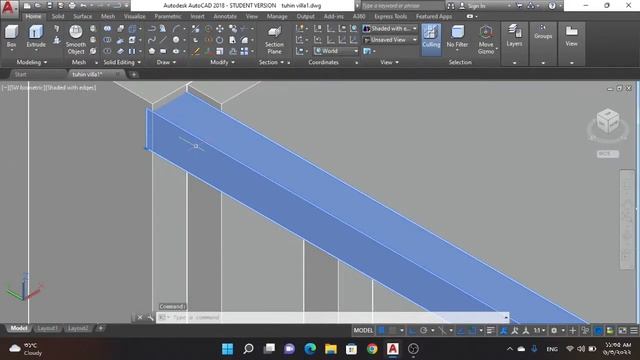This screenshot has width=640, height=360.
Task: Open the World UCS dropdown
Action: tap(336, 51)
